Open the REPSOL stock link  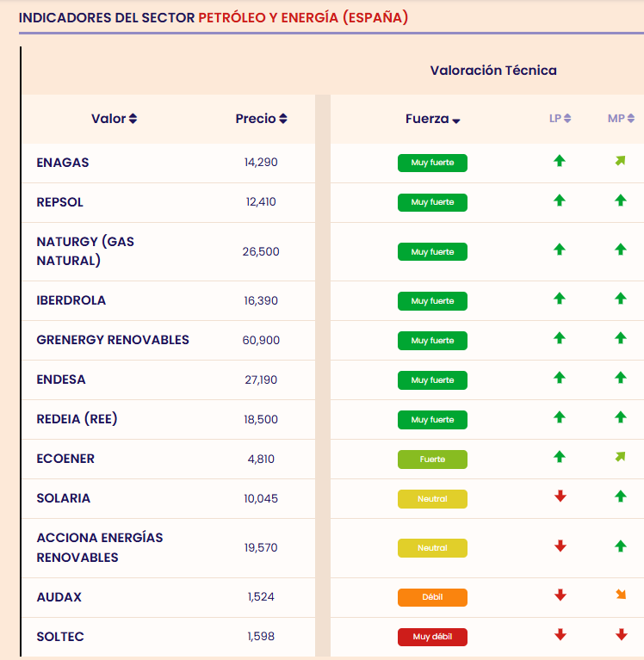click(x=59, y=202)
